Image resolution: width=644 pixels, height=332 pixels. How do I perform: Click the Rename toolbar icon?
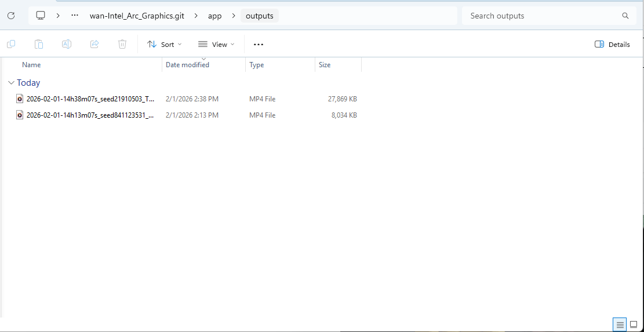67,44
